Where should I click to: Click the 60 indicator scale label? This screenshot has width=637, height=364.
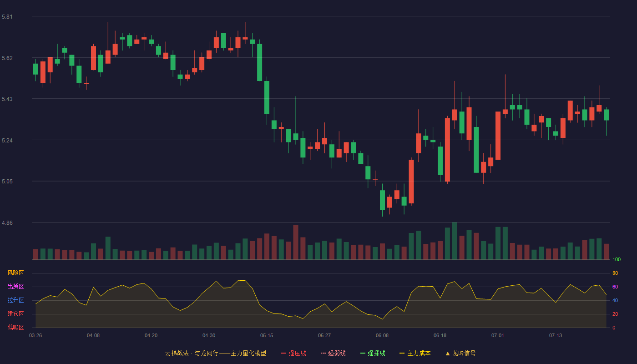tap(615, 287)
